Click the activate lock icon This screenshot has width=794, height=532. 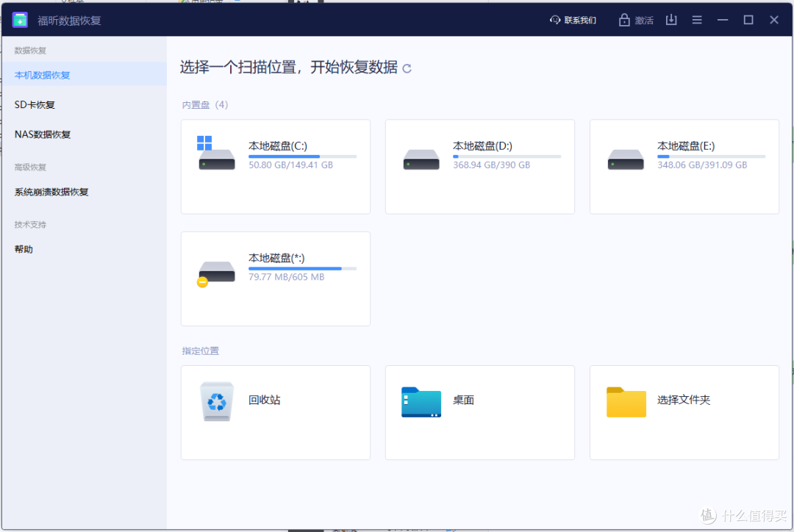(624, 20)
